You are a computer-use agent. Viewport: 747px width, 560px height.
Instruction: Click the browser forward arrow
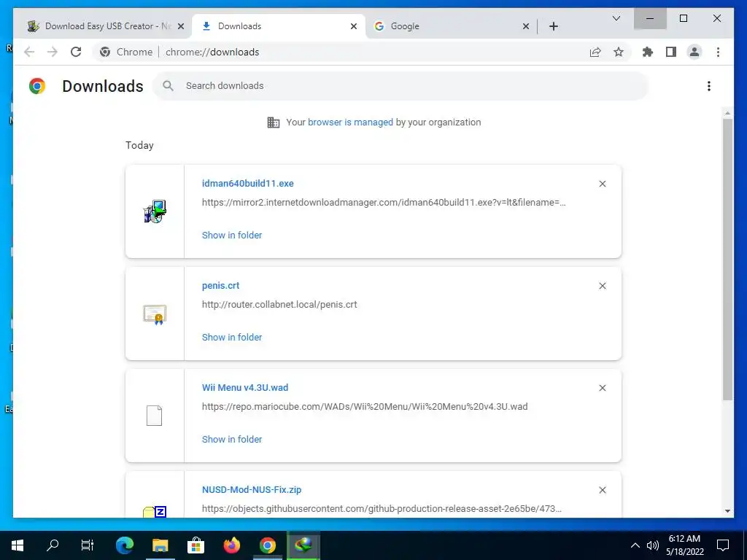[x=53, y=52]
